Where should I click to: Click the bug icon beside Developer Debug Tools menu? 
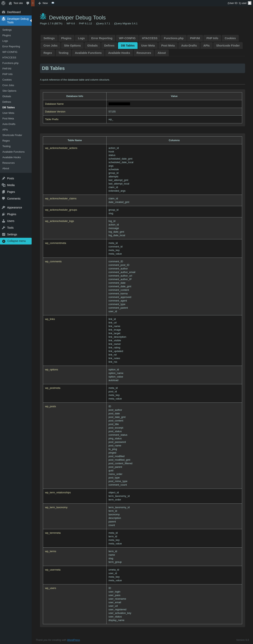pos(4,19)
